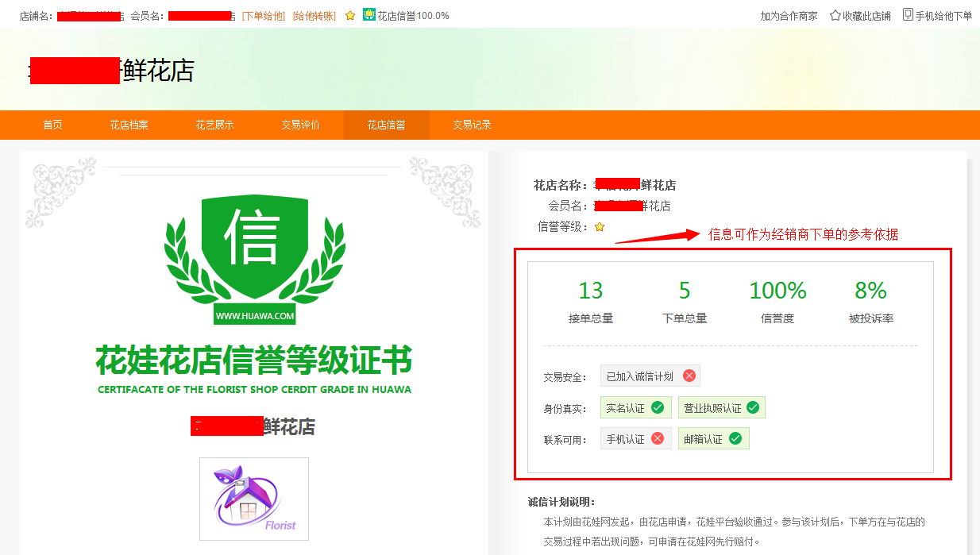The width and height of the screenshot is (980, 555).
Task: Click the green check on 实名认证
Action: tap(658, 408)
